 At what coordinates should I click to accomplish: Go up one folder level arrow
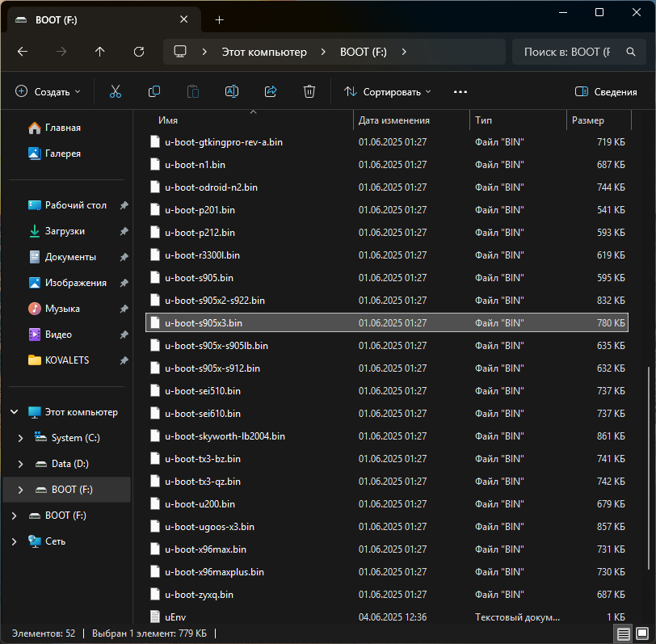click(x=100, y=52)
